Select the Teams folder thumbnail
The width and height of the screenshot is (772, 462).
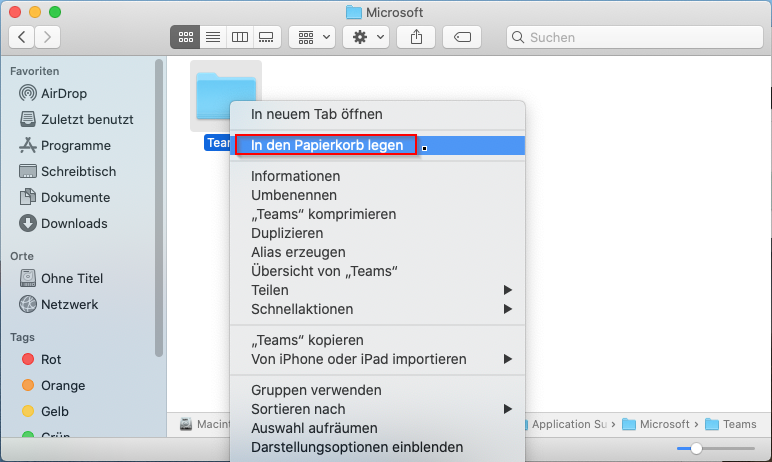click(225, 96)
